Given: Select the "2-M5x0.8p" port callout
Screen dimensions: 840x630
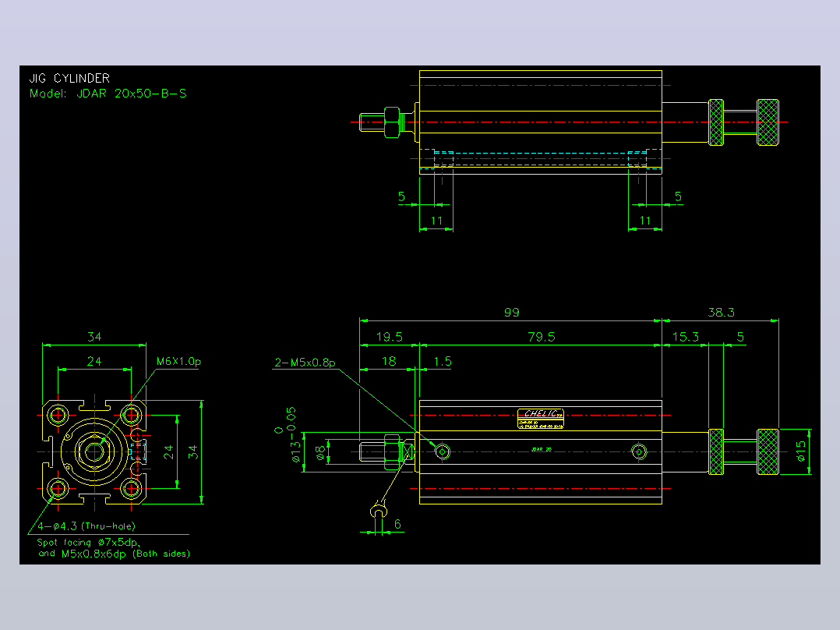Looking at the screenshot, I should tap(305, 363).
